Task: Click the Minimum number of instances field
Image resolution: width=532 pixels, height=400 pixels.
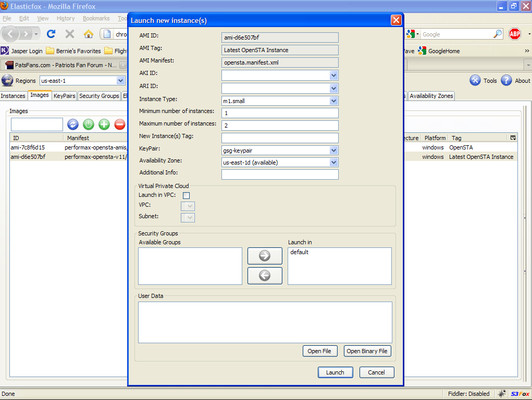Action: pos(280,113)
